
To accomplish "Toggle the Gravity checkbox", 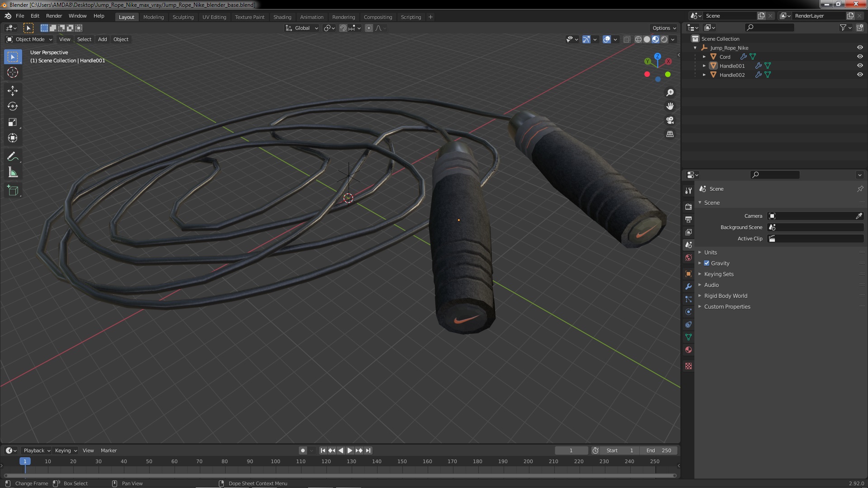I will (707, 263).
